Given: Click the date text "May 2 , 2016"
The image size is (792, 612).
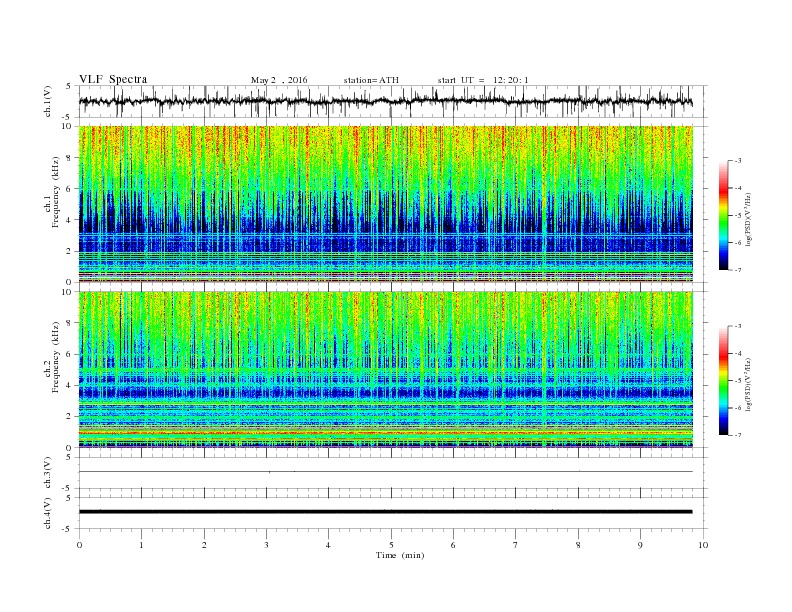Looking at the screenshot, I should click(279, 80).
